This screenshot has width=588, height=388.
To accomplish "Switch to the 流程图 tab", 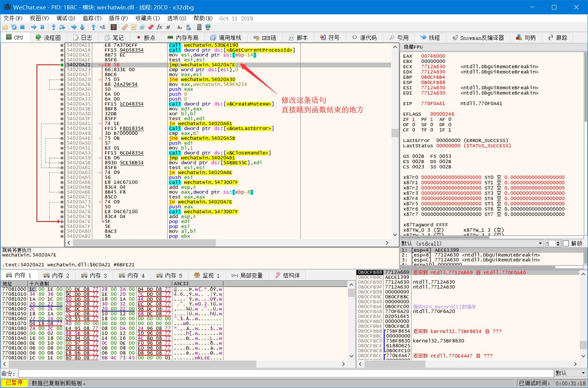I will coord(48,38).
